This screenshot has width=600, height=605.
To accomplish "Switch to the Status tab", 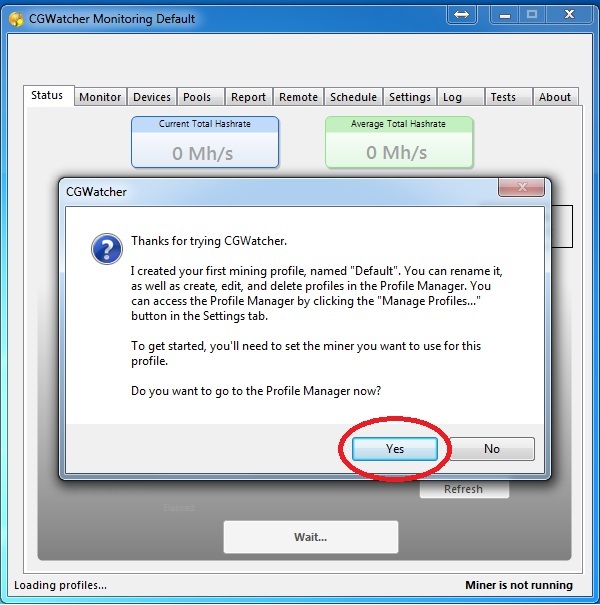I will pos(47,96).
